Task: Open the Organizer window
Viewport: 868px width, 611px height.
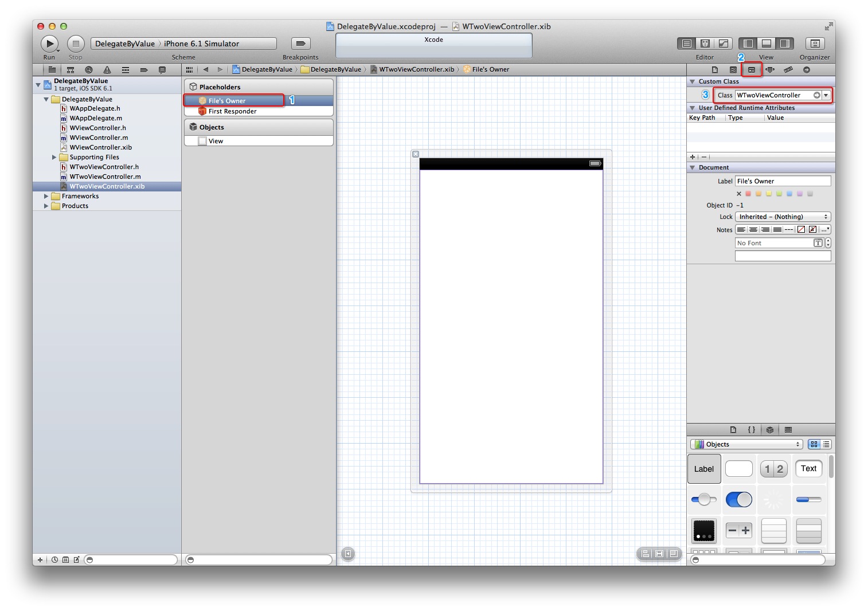Action: (x=814, y=44)
